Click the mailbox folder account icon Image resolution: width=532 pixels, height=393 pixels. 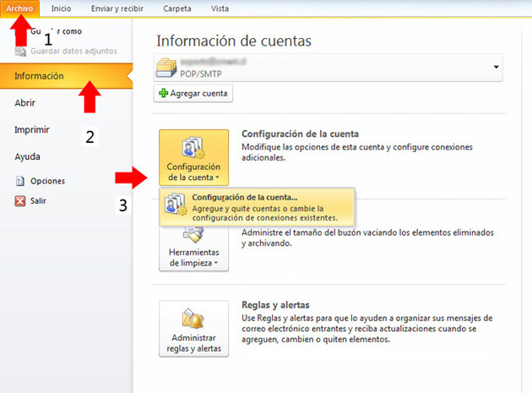point(166,68)
